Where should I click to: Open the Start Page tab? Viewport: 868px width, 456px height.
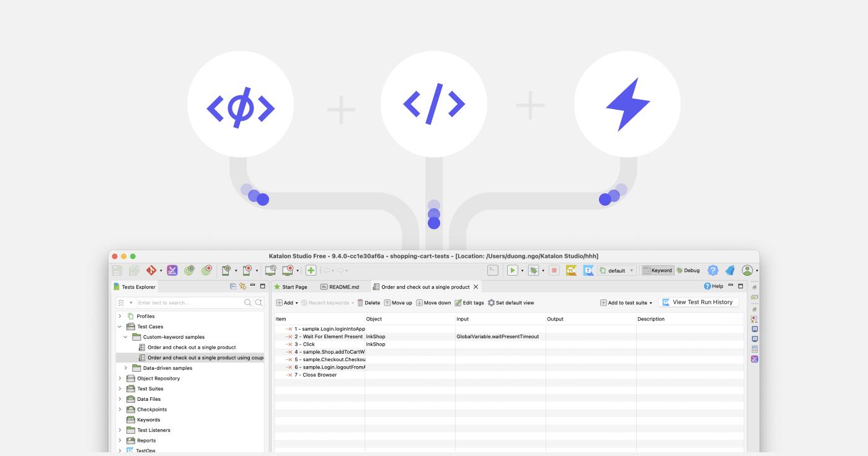[x=294, y=286]
